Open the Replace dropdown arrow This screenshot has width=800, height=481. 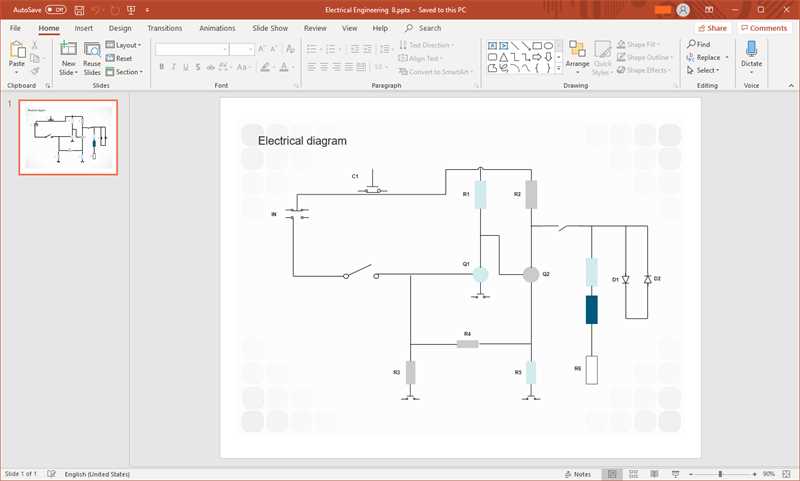(727, 58)
